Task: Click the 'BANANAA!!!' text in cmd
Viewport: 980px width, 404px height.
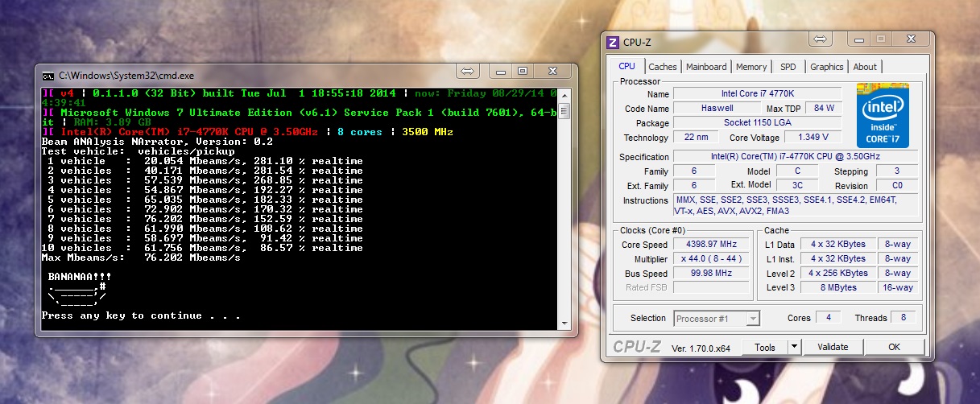Action: 79,277
